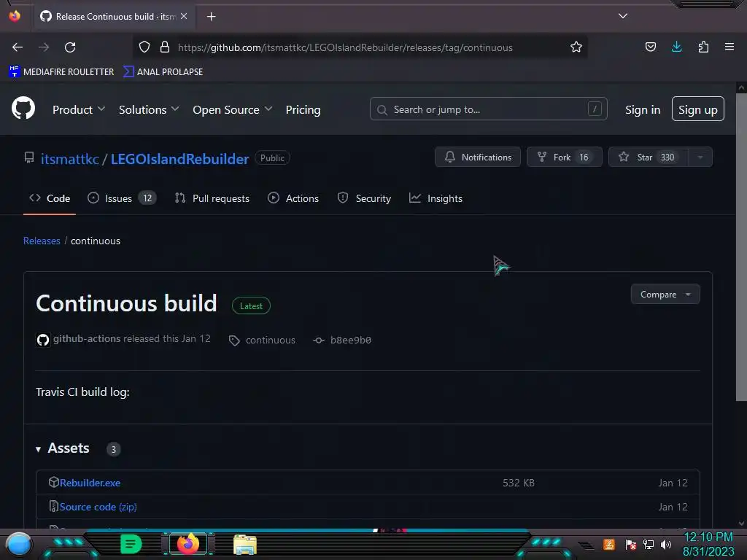
Task: Switch to the Code tab
Action: [x=50, y=198]
